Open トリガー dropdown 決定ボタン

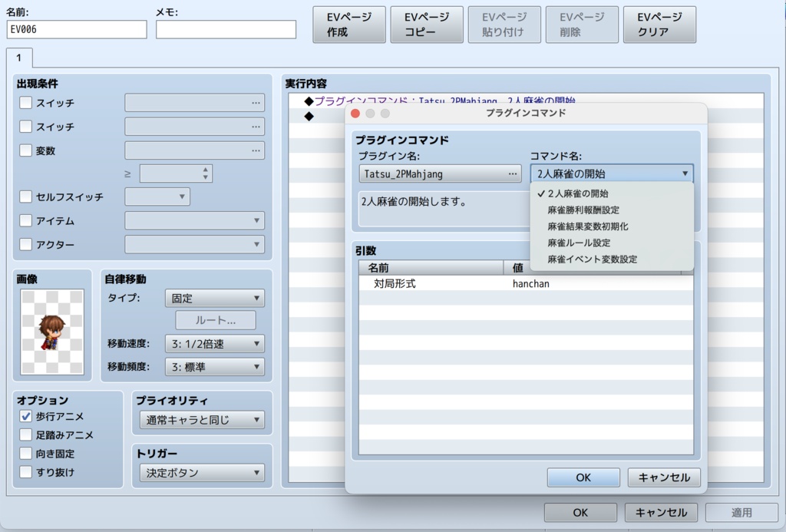202,473
